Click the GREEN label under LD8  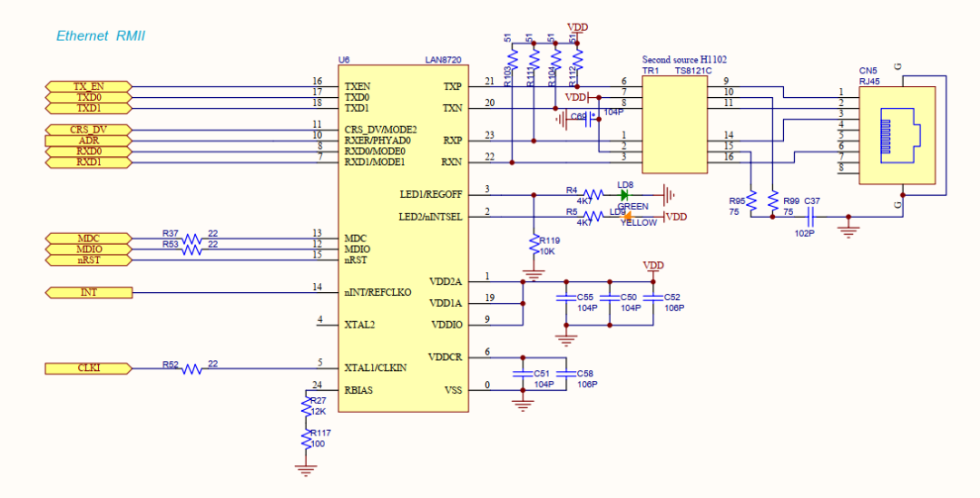[632, 206]
